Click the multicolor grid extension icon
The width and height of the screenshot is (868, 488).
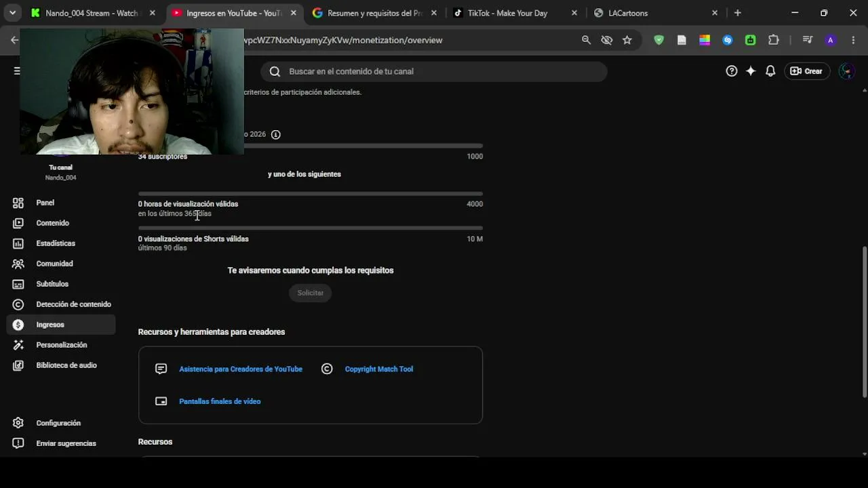pyautogui.click(x=705, y=40)
